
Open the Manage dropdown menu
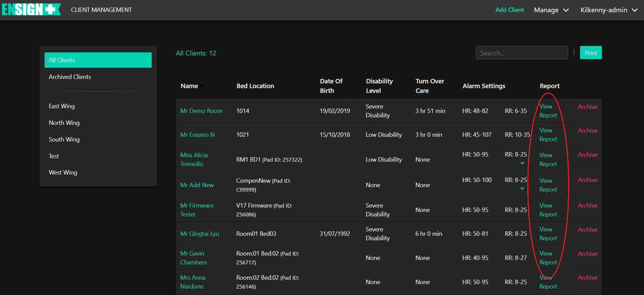tap(551, 10)
